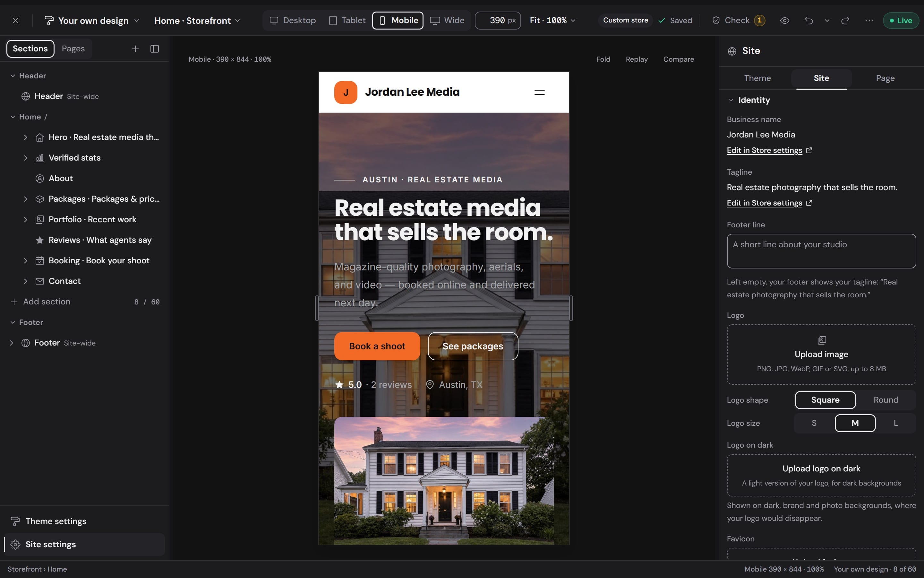The image size is (924, 578).
Task: Click the Live status button
Action: 901,21
